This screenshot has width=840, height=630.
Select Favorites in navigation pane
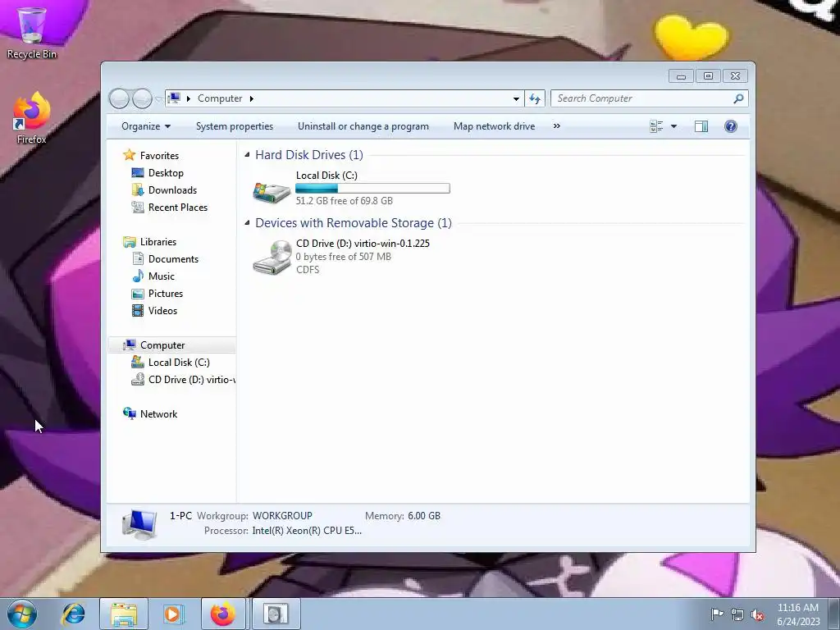159,156
